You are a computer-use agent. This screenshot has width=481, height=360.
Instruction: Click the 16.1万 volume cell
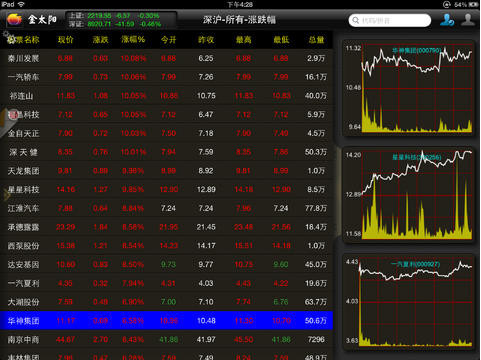click(316, 77)
